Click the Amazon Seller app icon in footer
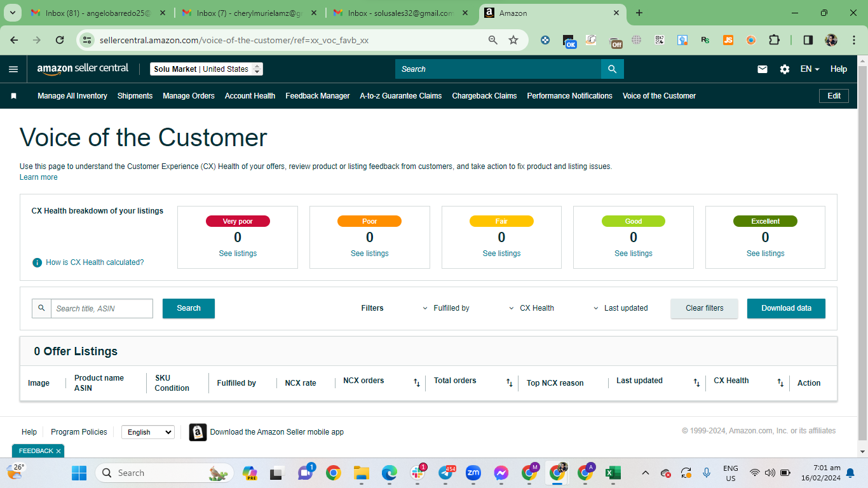Screen dimensions: 868x488 (198, 432)
